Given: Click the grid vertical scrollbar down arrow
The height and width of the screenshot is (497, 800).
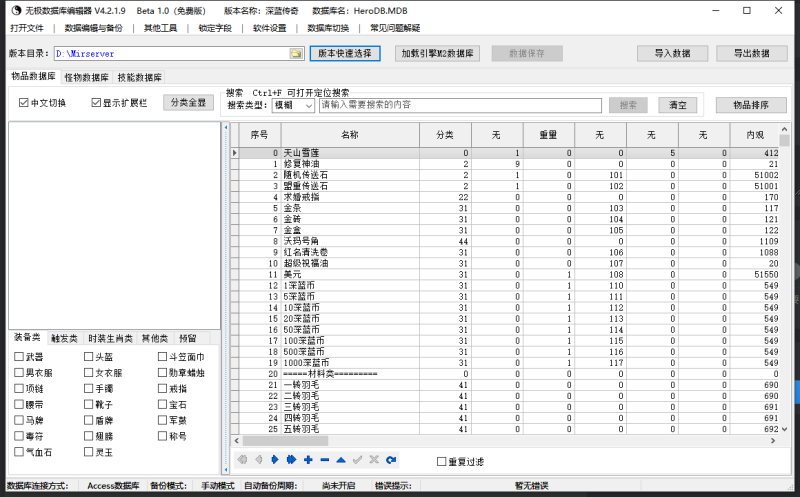Looking at the screenshot, I should (785, 429).
